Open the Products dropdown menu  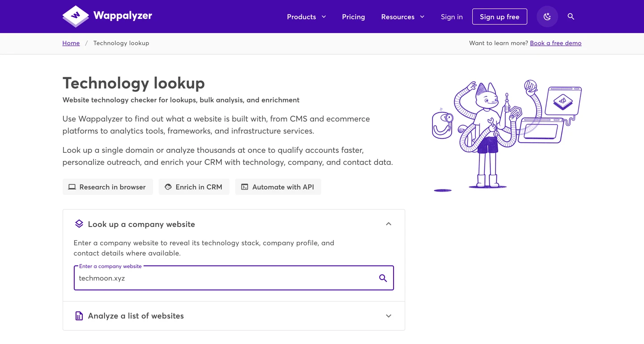[306, 17]
